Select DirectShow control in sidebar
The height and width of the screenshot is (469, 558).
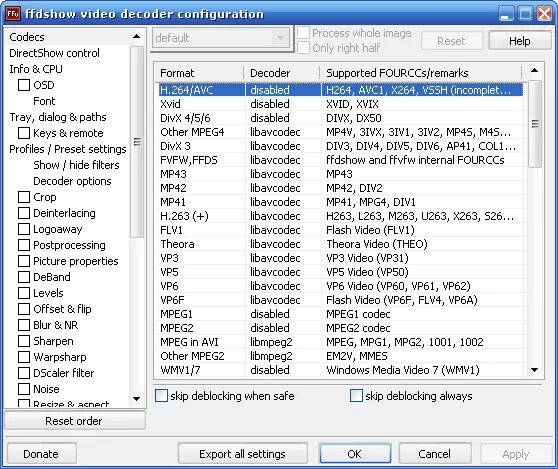coord(54,53)
